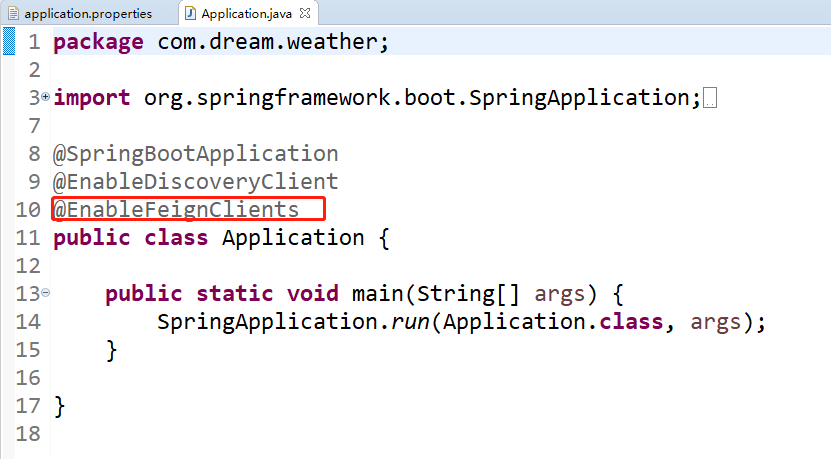This screenshot has width=831, height=459.
Task: Click the closing brace on line 15
Action: [111, 350]
